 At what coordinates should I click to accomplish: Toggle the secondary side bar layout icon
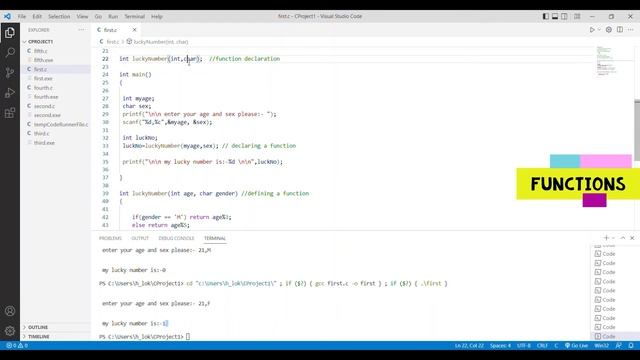(x=564, y=16)
